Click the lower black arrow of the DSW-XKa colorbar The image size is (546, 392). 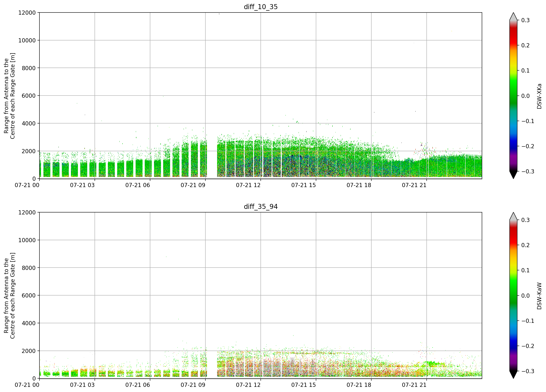tap(513, 175)
